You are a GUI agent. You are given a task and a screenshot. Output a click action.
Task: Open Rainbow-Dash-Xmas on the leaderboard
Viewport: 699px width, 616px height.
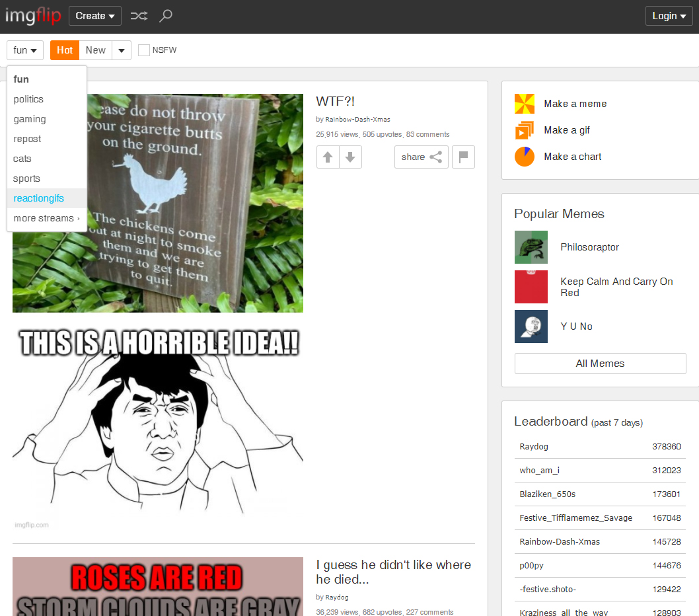[560, 541]
